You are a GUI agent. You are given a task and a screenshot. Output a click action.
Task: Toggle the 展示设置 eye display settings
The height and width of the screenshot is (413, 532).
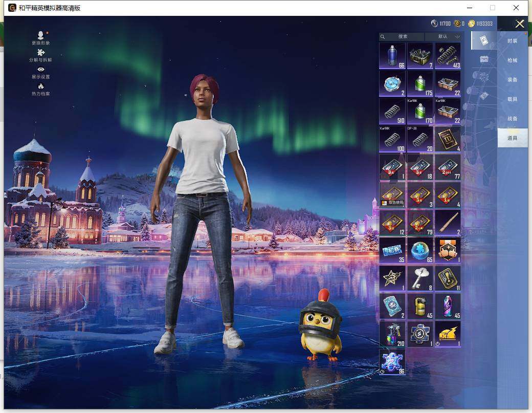click(41, 73)
